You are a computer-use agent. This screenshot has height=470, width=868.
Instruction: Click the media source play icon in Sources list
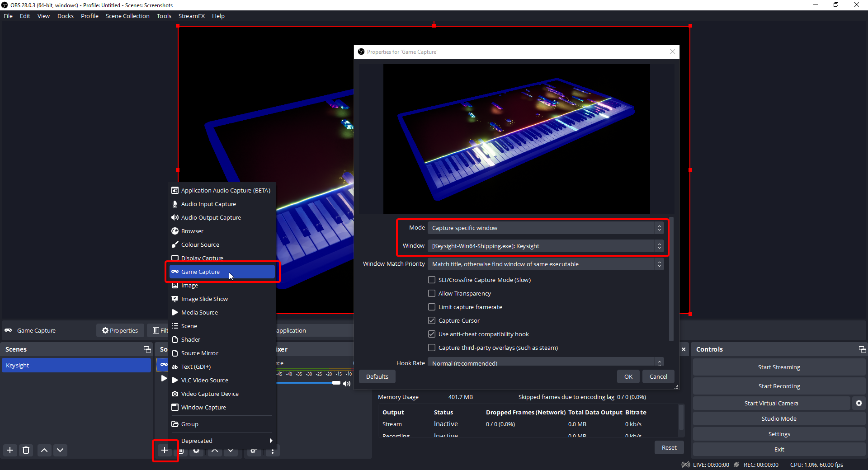(x=164, y=378)
